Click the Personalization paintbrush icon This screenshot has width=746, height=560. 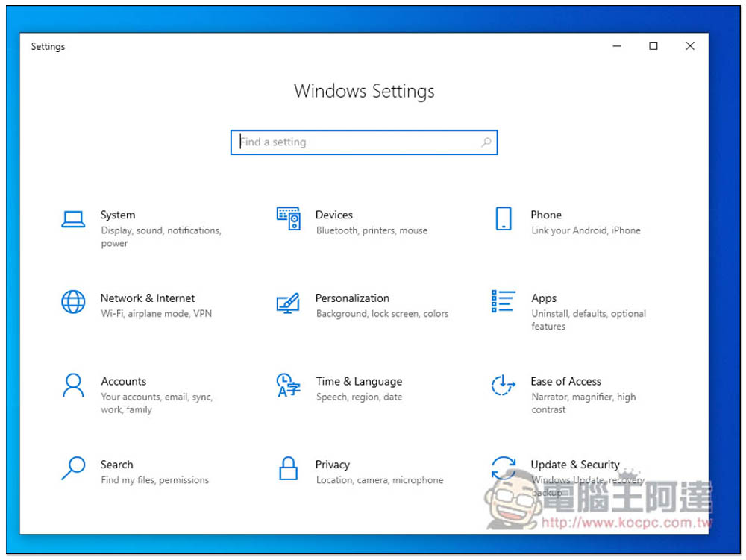pyautogui.click(x=288, y=303)
